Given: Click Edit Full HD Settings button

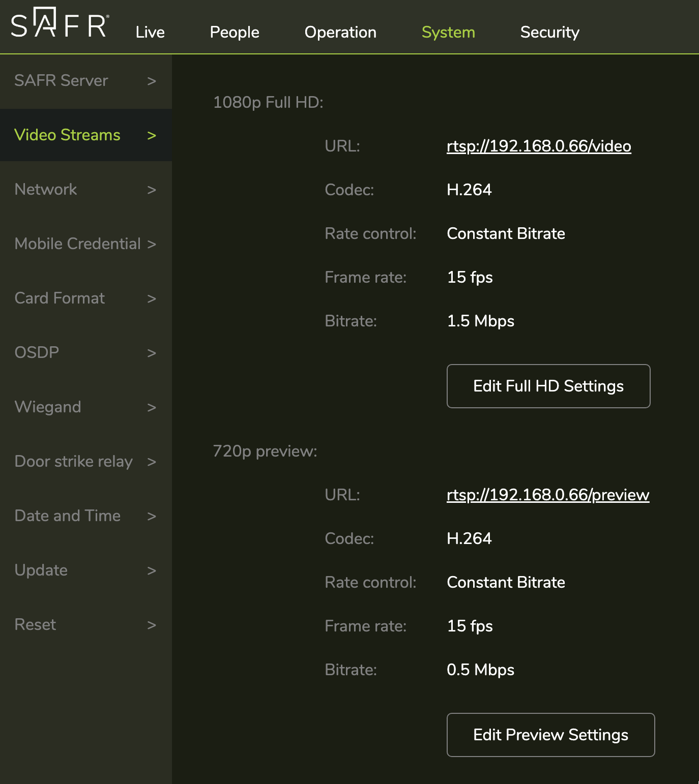Looking at the screenshot, I should 548,386.
